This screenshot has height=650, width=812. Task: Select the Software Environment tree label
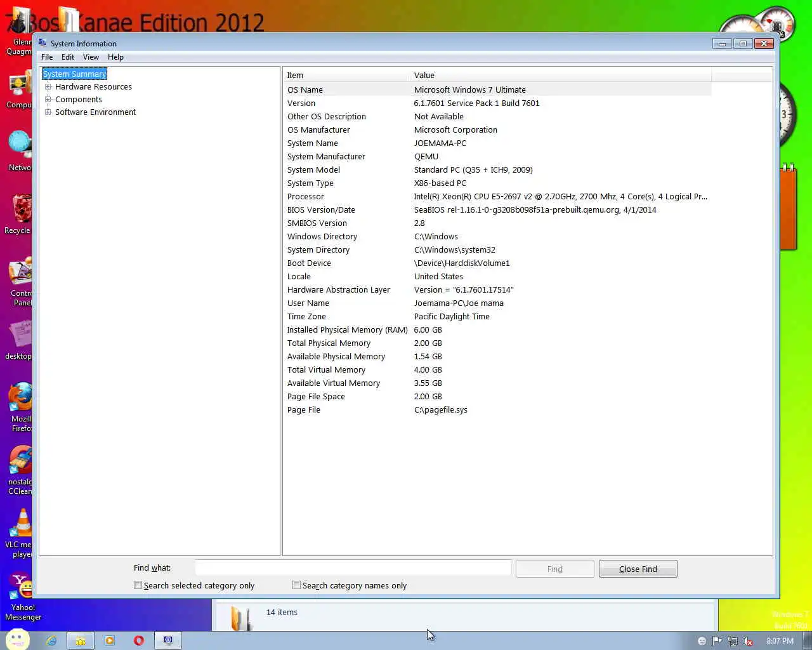click(x=95, y=112)
